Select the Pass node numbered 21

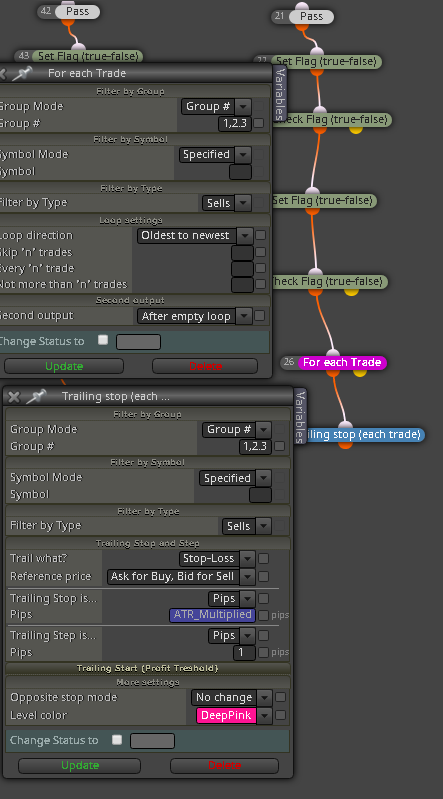[x=311, y=16]
